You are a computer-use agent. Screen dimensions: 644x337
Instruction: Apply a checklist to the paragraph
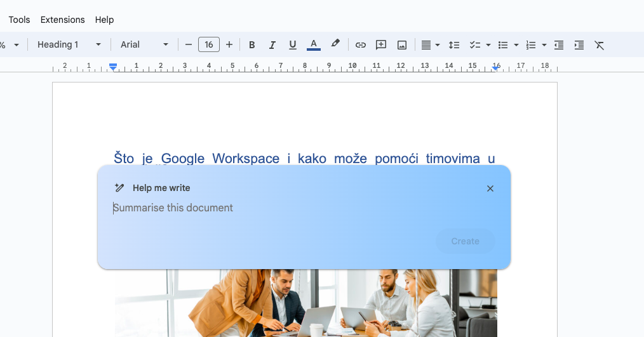click(475, 45)
